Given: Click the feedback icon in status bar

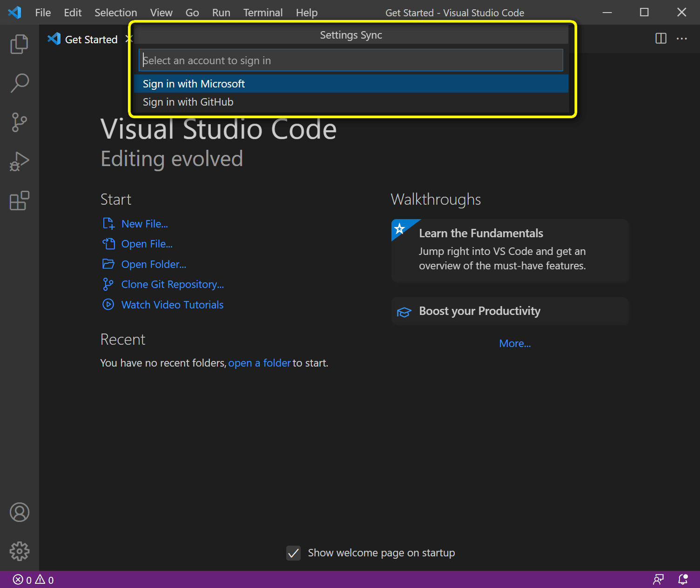Looking at the screenshot, I should pyautogui.click(x=659, y=580).
